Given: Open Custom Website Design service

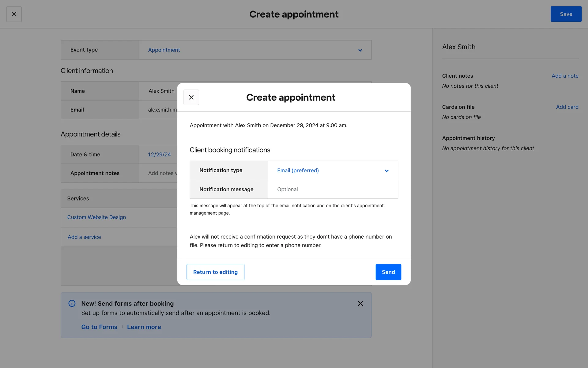Looking at the screenshot, I should (x=96, y=217).
